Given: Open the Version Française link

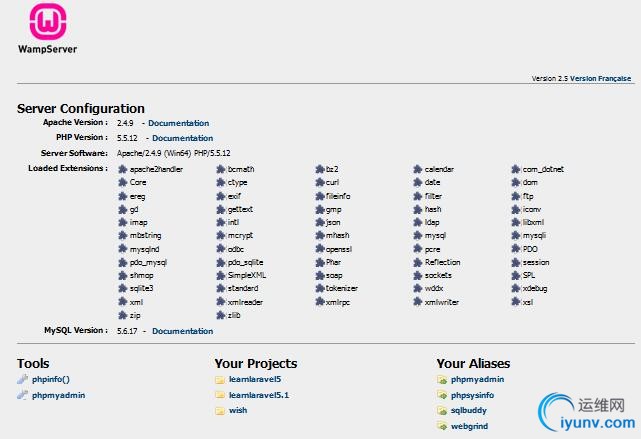Looking at the screenshot, I should click(601, 78).
